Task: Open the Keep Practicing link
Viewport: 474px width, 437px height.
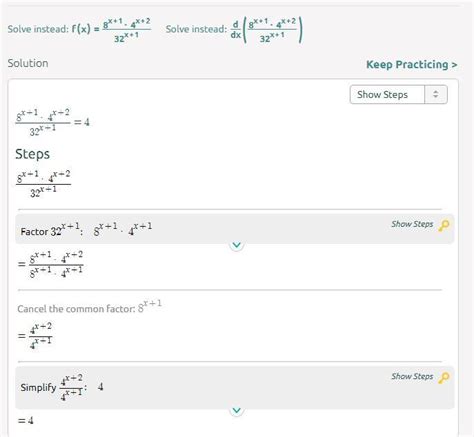Action: tap(412, 64)
